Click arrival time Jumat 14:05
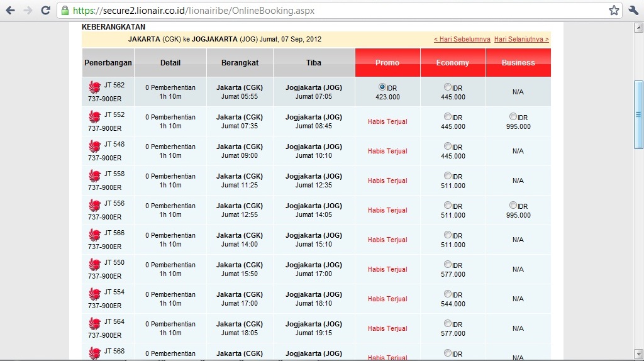644x361 pixels. [314, 215]
